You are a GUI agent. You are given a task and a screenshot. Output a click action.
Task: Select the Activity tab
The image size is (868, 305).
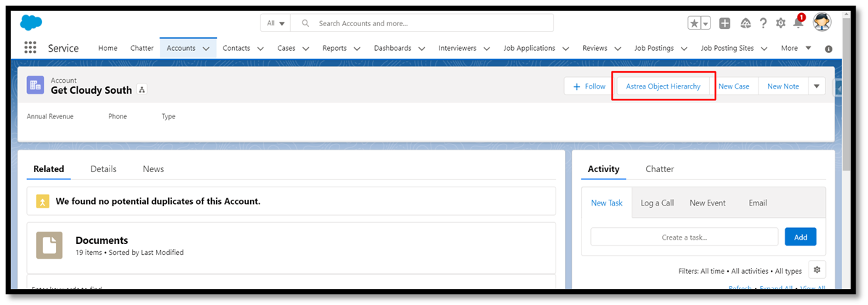pyautogui.click(x=603, y=169)
